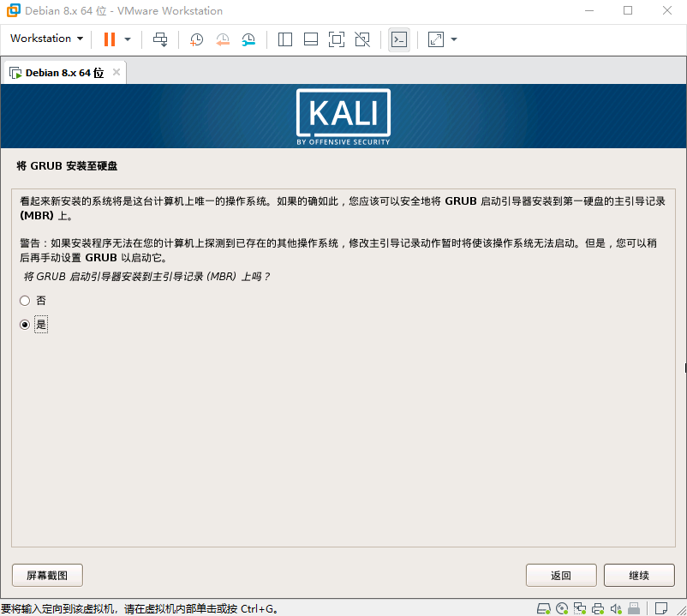Open the Workstation menu
Image resolution: width=687 pixels, height=616 pixels.
[46, 39]
